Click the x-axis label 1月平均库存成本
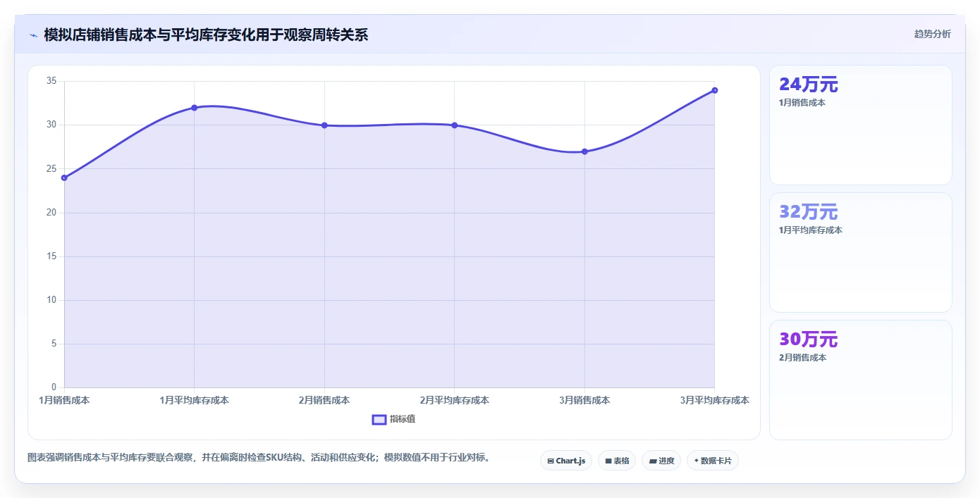This screenshot has width=980, height=498. [x=194, y=400]
